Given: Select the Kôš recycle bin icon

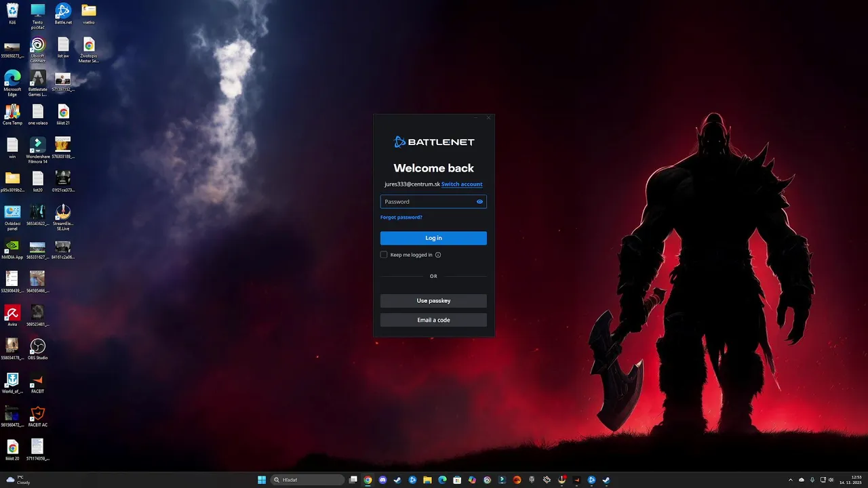Looking at the screenshot, I should coord(12,14).
